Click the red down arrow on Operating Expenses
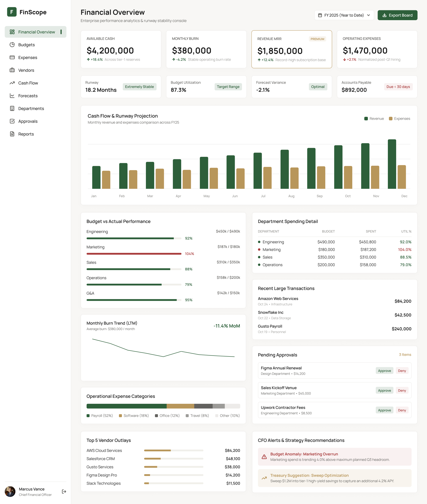 (x=344, y=59)
